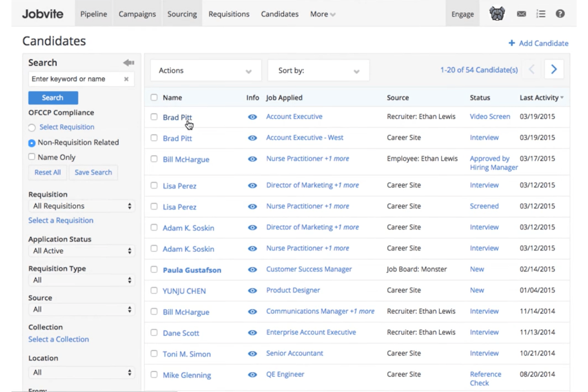The height and width of the screenshot is (392, 588).
Task: View info eye icon for Brad Pitt Video Screen row
Action: (x=252, y=117)
